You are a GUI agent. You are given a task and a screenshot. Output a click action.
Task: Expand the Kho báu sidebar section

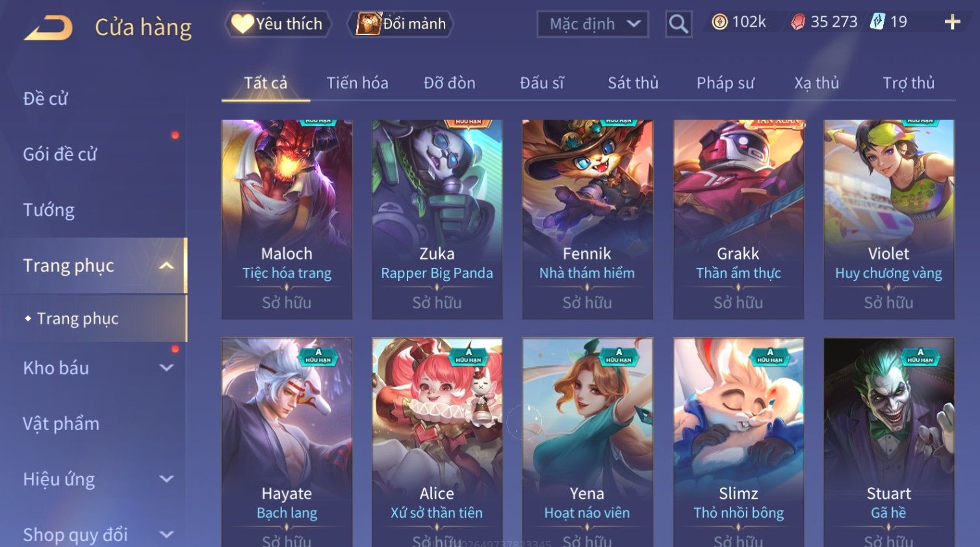point(166,367)
